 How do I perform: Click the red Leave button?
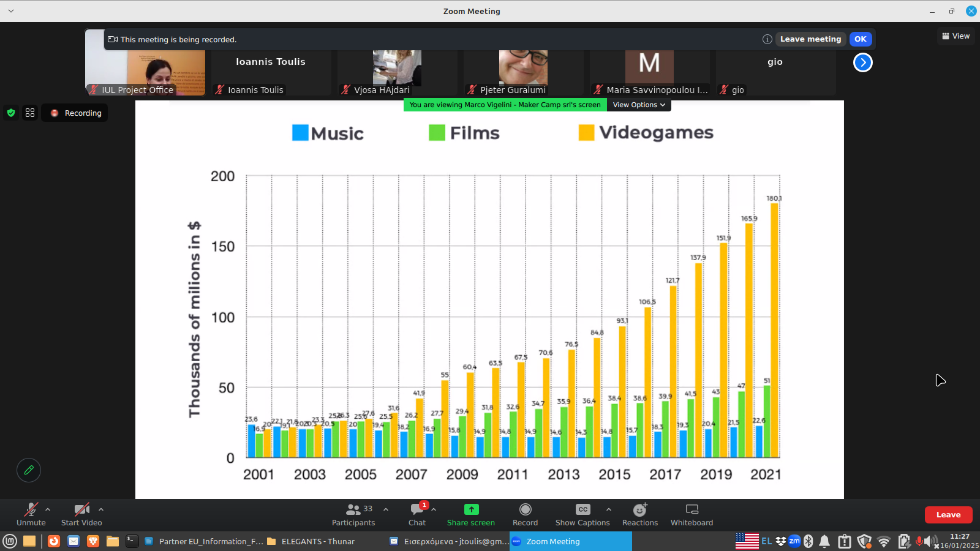click(x=948, y=515)
